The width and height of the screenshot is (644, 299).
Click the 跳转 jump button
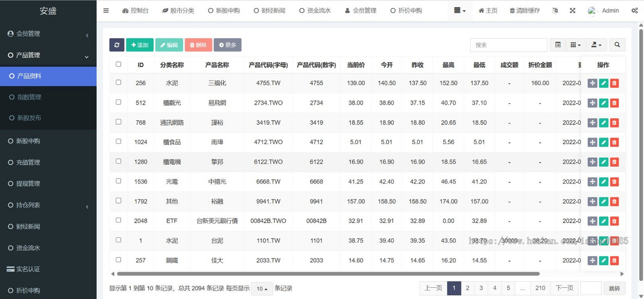coord(614,288)
